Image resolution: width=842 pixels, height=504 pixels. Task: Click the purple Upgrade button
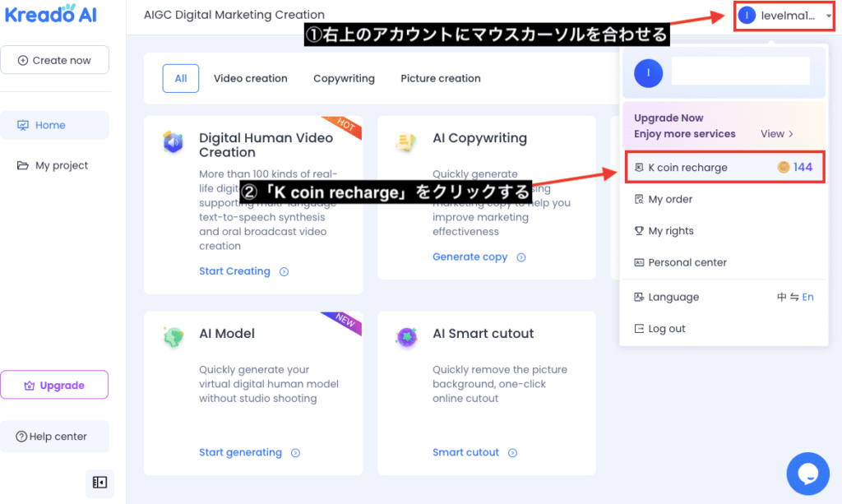click(x=54, y=385)
